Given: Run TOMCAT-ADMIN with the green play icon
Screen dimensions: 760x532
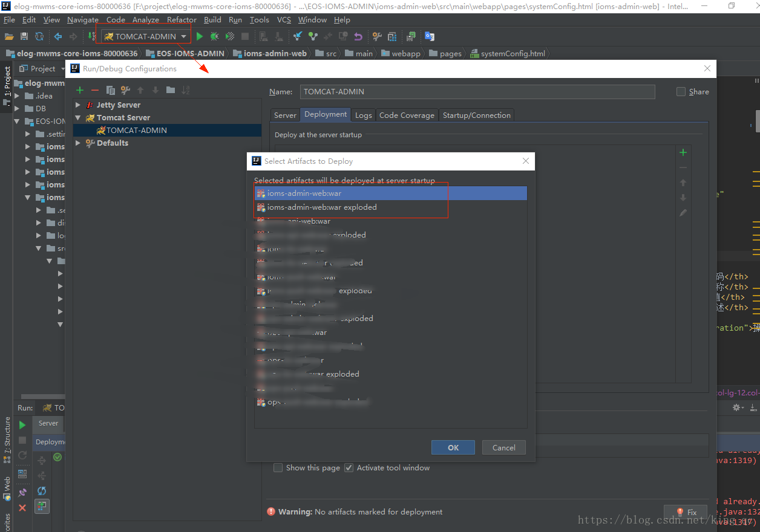Looking at the screenshot, I should pyautogui.click(x=200, y=37).
